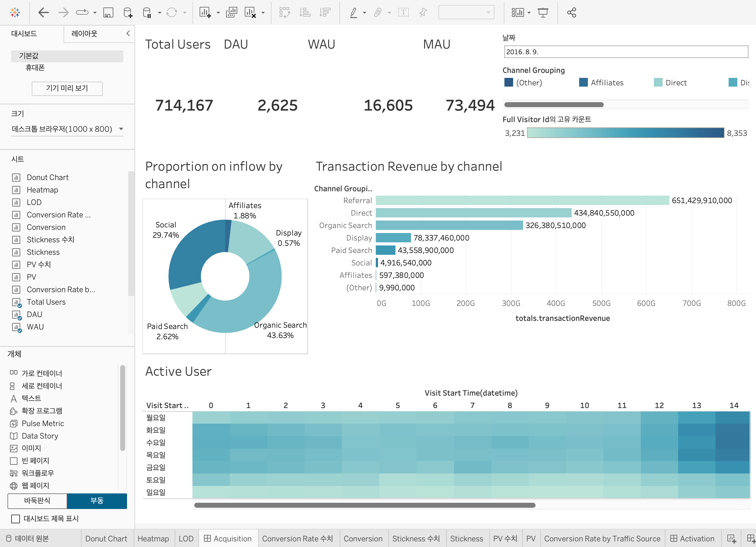Open the dashboard size dropdown
The width and height of the screenshot is (756, 547).
tap(67, 129)
